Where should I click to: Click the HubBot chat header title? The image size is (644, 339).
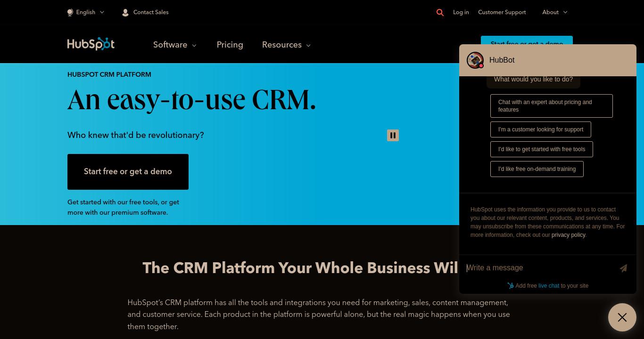pos(502,60)
